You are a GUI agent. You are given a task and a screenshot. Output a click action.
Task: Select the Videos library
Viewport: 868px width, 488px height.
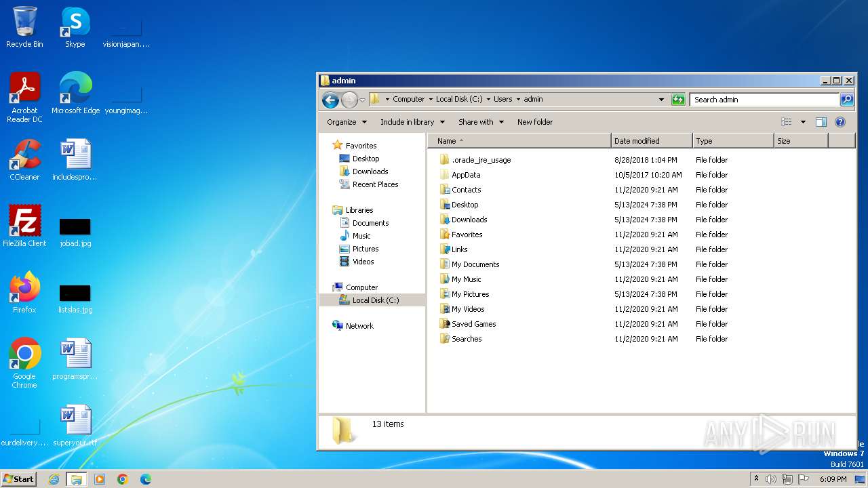(363, 262)
